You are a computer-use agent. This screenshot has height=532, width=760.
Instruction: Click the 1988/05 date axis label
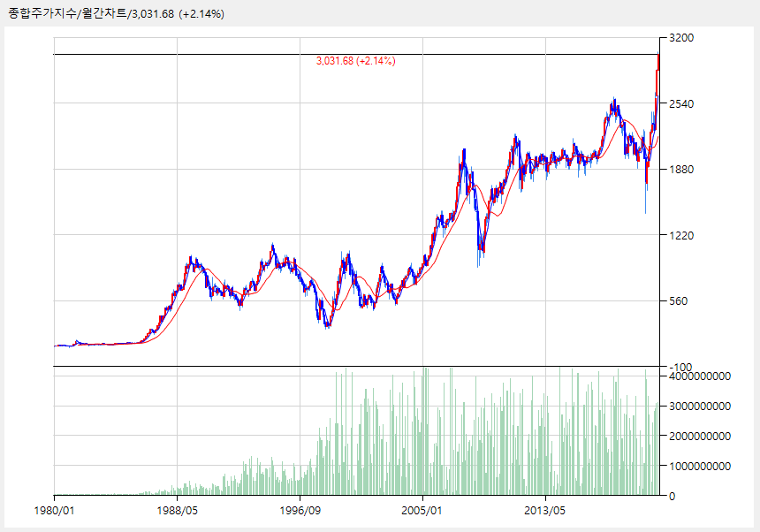tap(177, 511)
